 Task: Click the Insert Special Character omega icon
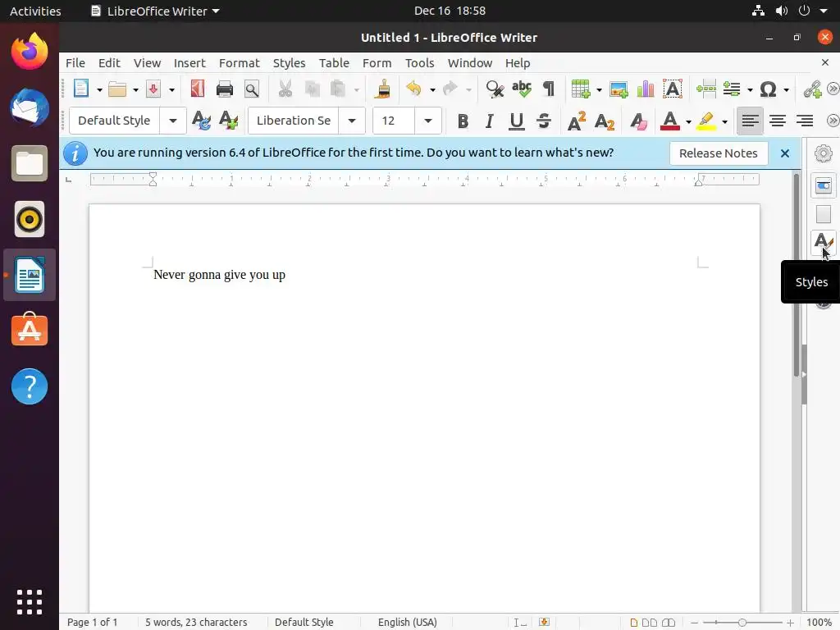tap(768, 89)
